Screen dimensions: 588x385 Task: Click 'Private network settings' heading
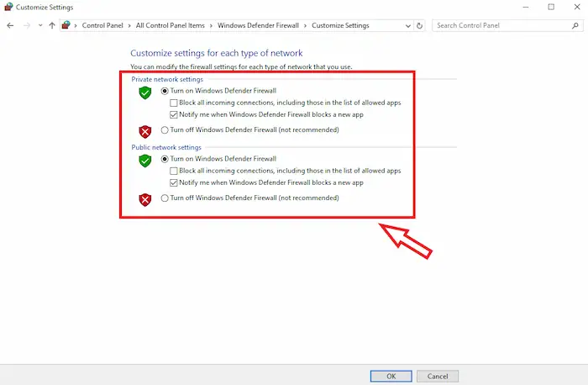point(167,79)
